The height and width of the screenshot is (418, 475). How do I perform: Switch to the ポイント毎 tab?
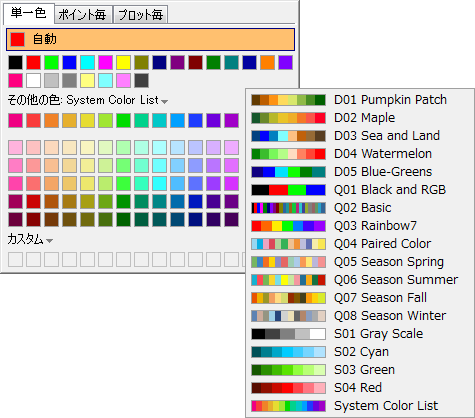(82, 14)
